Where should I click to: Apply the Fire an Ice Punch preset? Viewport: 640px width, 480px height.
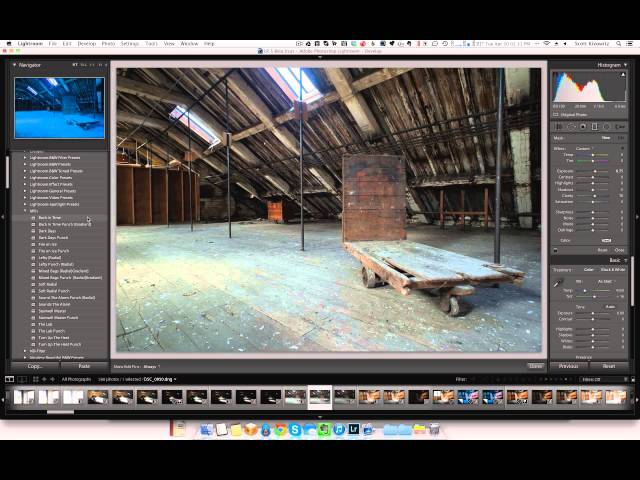coord(54,251)
